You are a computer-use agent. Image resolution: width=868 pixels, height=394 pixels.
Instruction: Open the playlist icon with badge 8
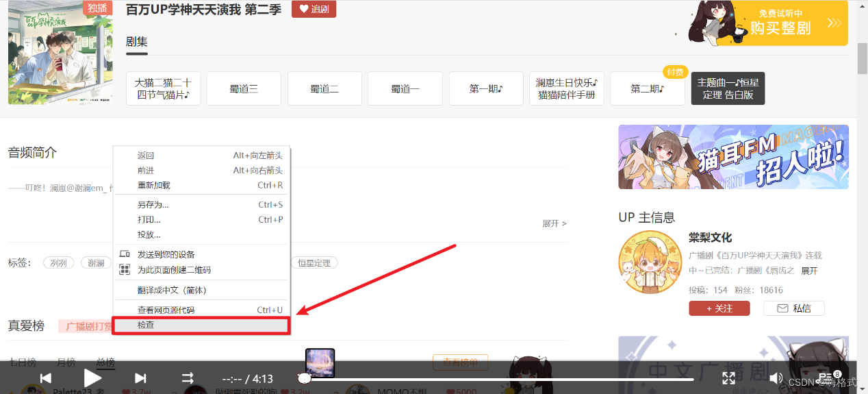829,377
